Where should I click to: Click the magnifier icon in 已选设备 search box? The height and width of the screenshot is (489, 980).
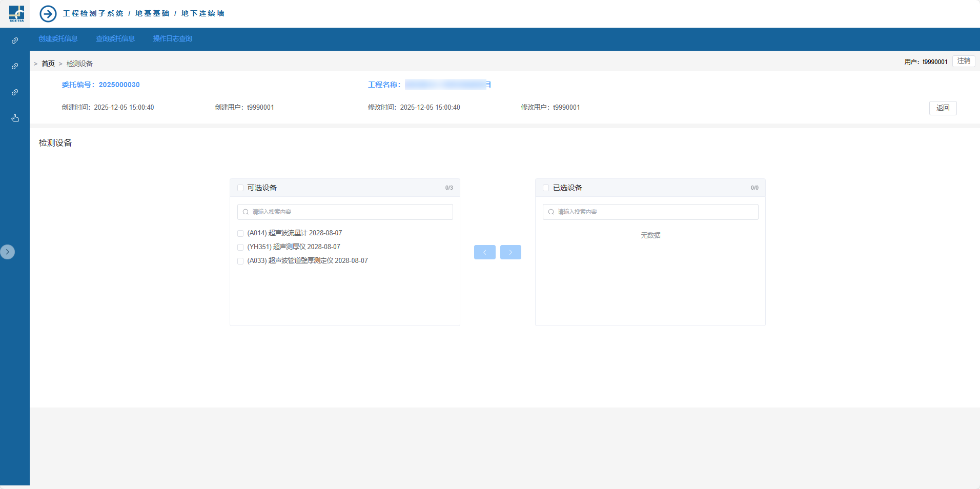(551, 212)
